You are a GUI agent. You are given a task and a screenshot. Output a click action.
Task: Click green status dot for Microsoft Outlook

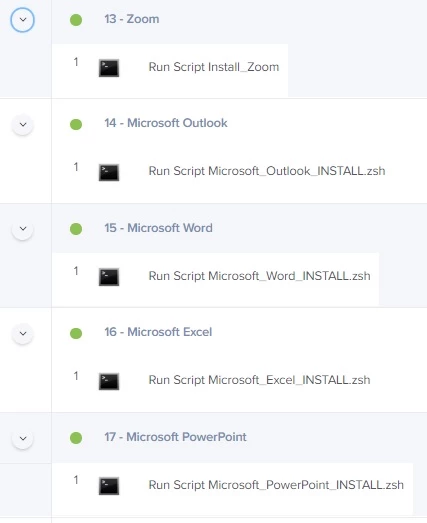coord(76,124)
